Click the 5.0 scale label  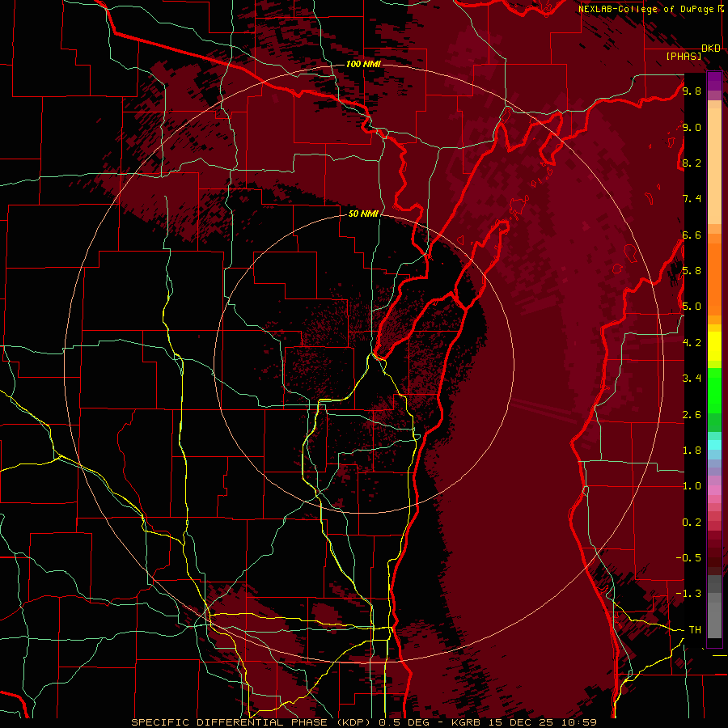click(692, 307)
